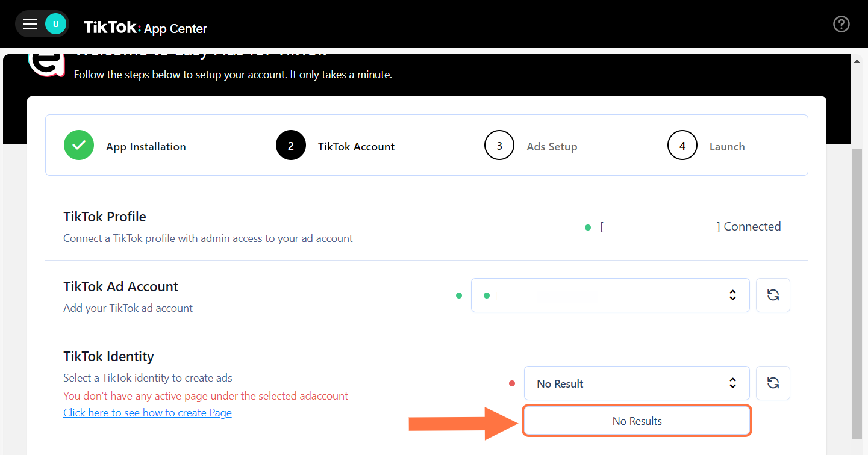
Task: Open the help question mark icon
Action: point(841,24)
